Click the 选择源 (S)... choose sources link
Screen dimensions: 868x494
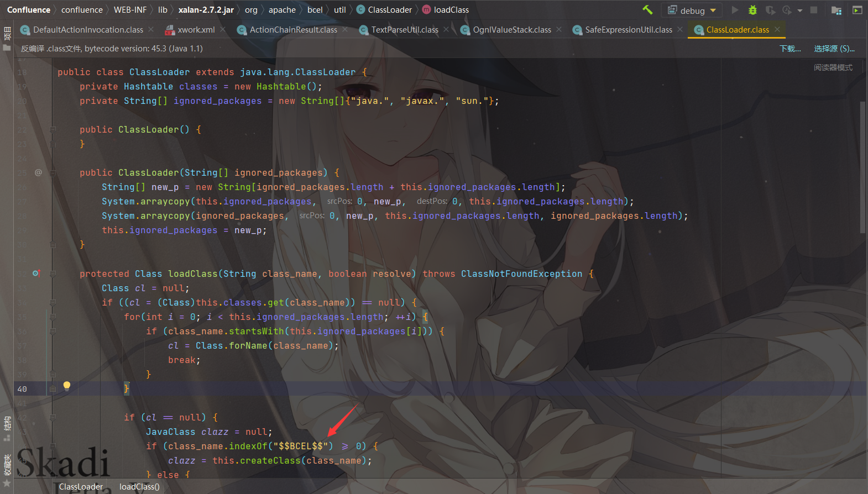834,49
